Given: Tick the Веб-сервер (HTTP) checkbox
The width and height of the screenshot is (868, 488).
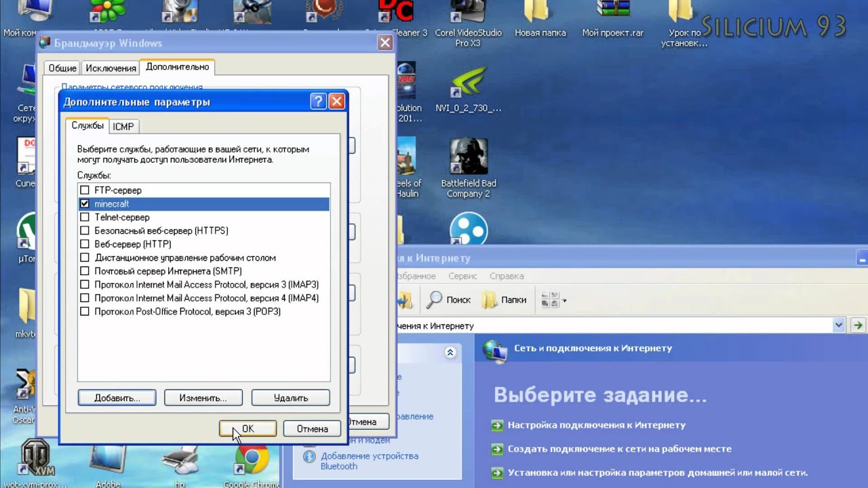Looking at the screenshot, I should (x=85, y=244).
